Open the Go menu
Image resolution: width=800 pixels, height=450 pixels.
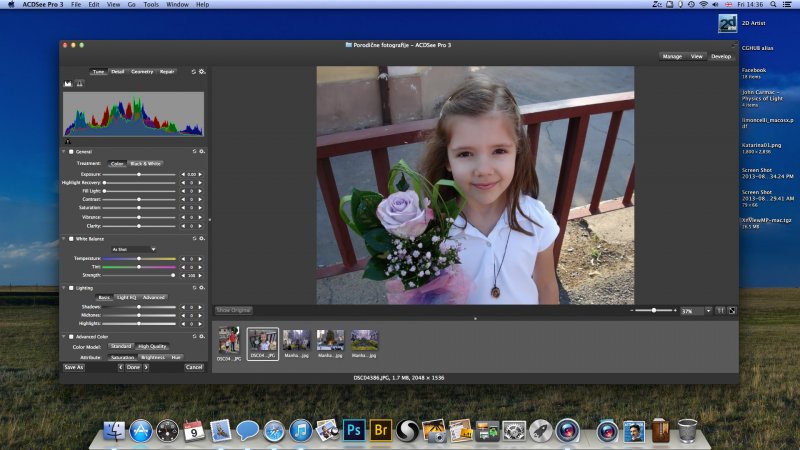click(132, 4)
